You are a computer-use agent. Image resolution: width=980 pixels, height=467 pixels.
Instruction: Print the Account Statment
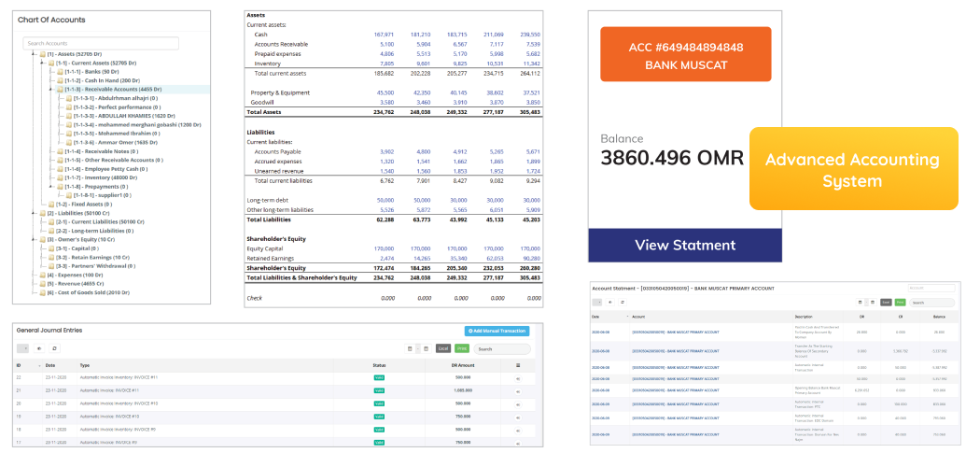coord(900,302)
